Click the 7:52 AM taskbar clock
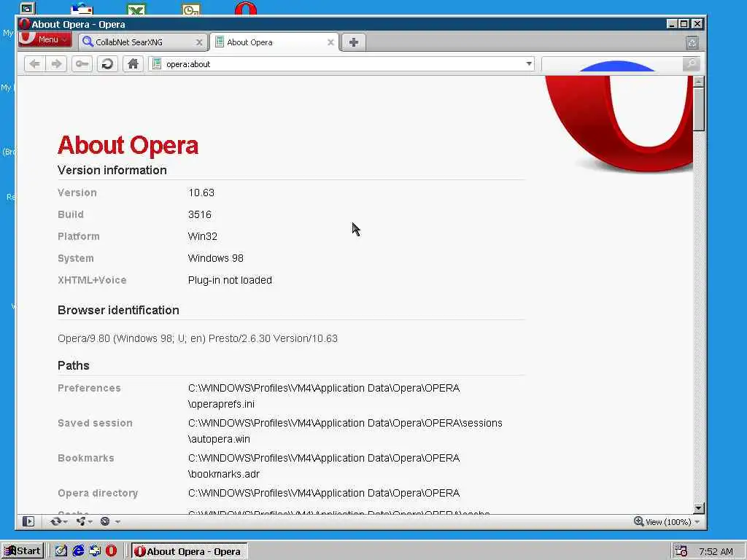This screenshot has width=747, height=560. click(716, 551)
